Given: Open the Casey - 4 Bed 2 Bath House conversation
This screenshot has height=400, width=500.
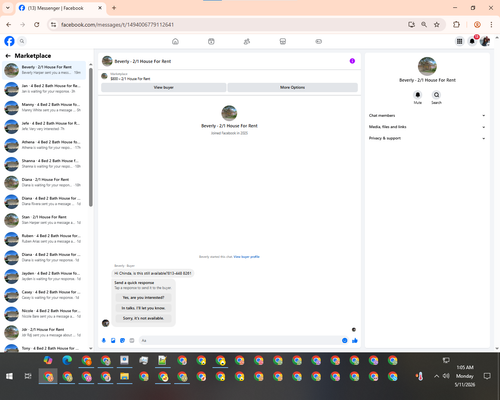Looking at the screenshot, I should pos(44,295).
